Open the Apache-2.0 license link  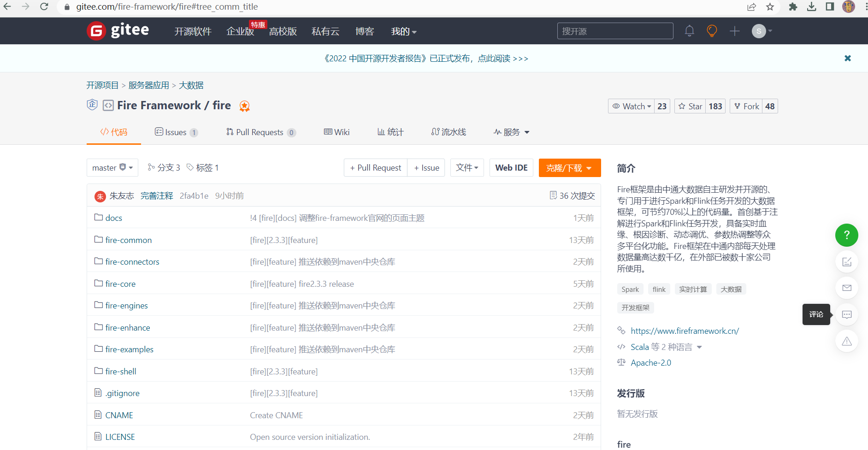[650, 362]
